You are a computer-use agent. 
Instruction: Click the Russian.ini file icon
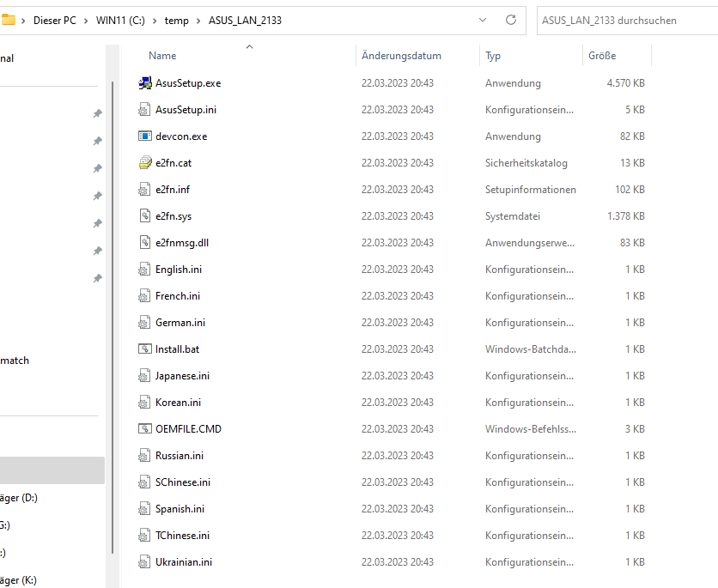pos(144,455)
